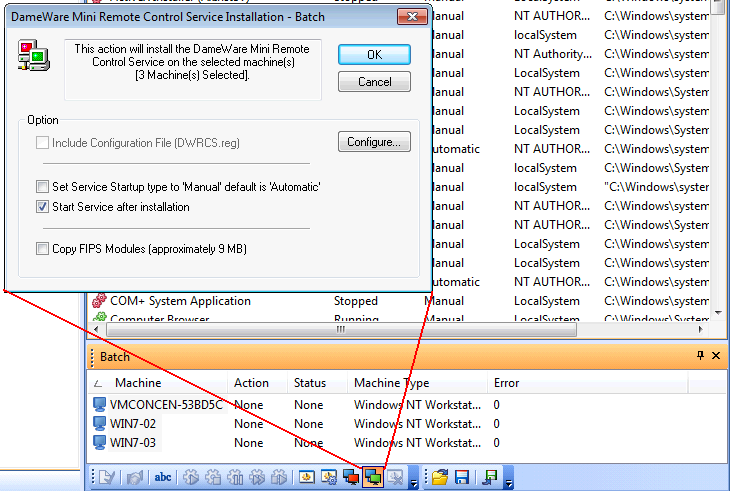This screenshot has height=491, width=730.
Task: Close the Batch panel with its X icon
Action: [x=716, y=356]
